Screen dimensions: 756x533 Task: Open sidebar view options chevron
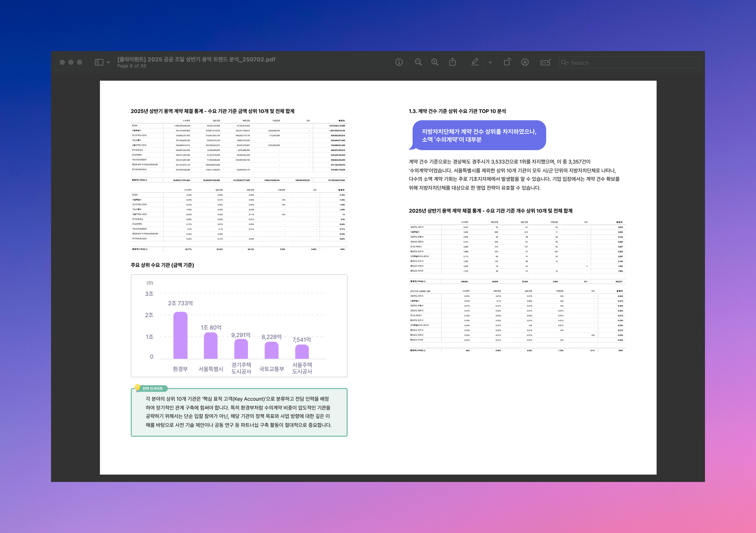[108, 62]
